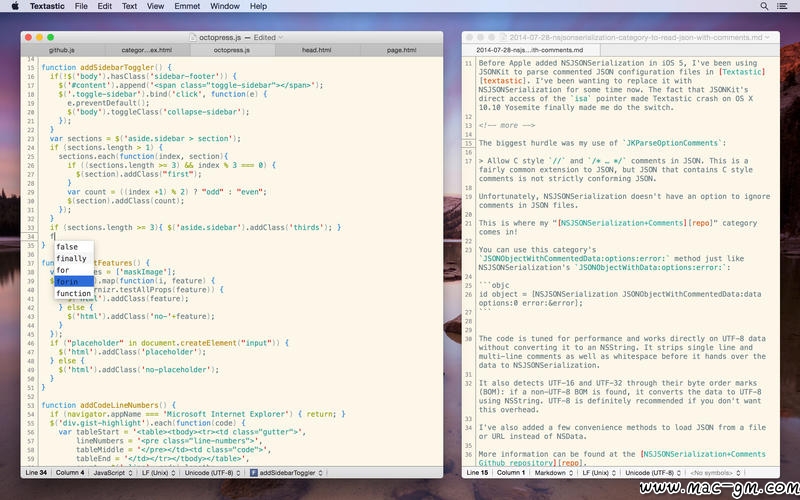Viewport: 800px width, 500px height.
Task: Switch to the page.html tab
Action: click(x=402, y=50)
